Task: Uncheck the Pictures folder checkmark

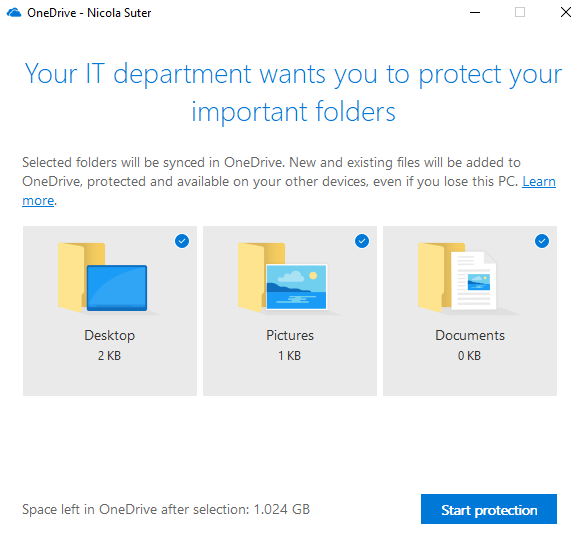Action: (x=362, y=241)
